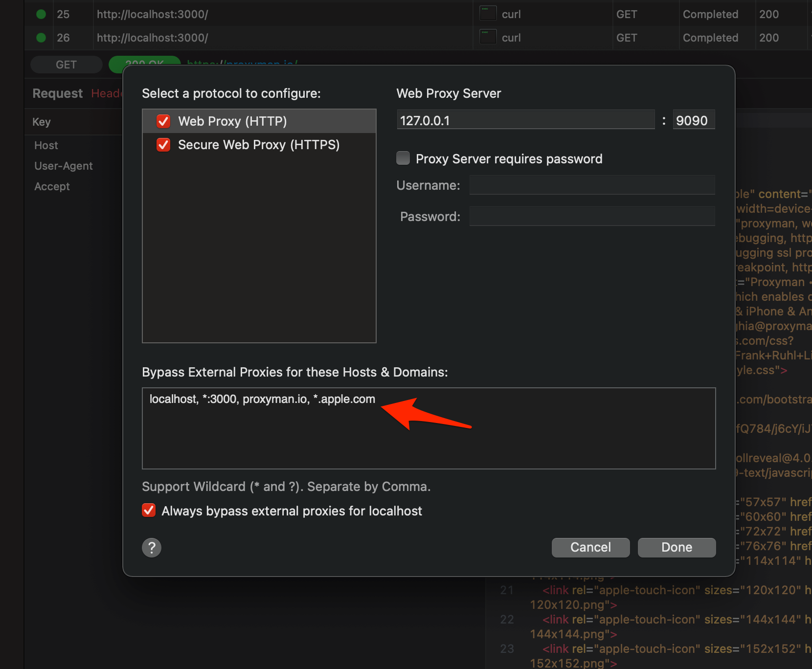Click the curl terminal icon on request 26
Viewport: 812px width, 669px height.
click(x=487, y=37)
